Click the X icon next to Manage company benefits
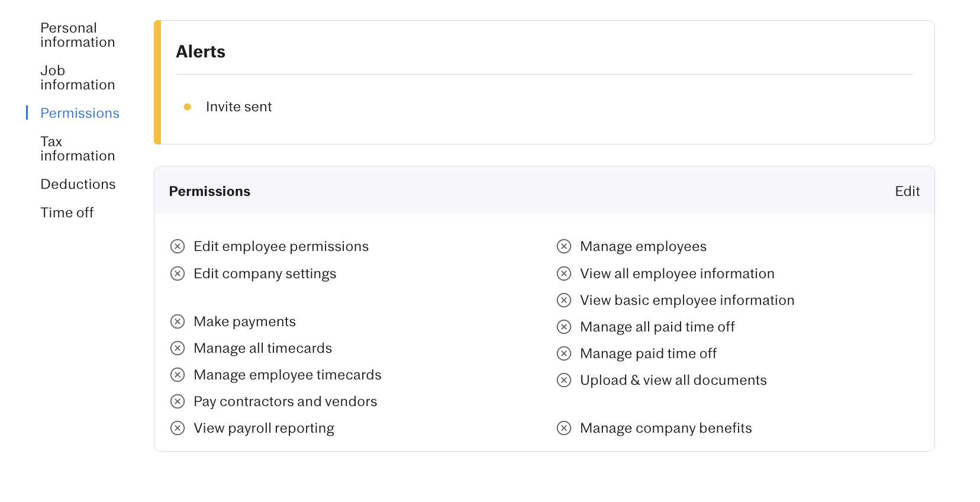Image resolution: width=980 pixels, height=502 pixels. point(564,428)
